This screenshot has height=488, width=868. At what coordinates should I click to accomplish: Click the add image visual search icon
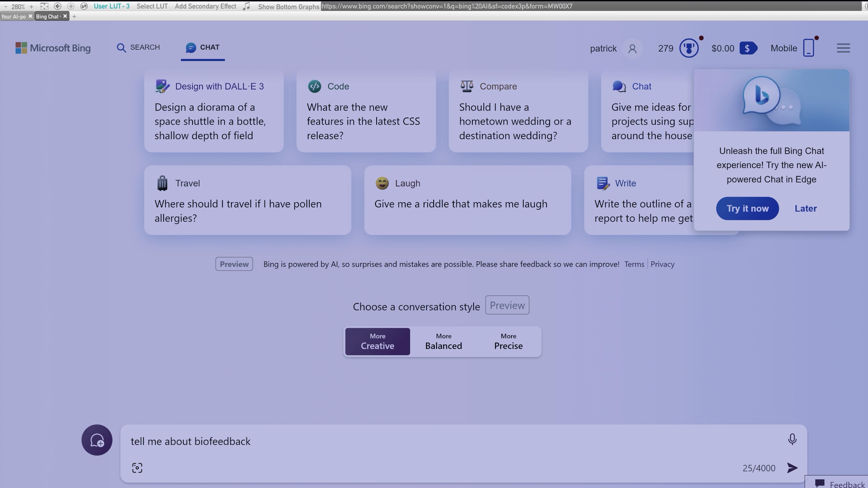coord(137,468)
